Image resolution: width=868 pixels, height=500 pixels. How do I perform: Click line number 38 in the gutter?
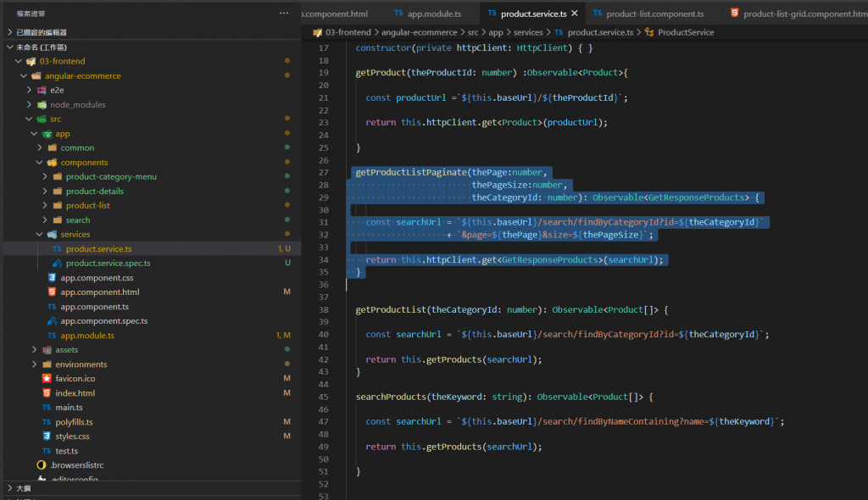[323, 310]
